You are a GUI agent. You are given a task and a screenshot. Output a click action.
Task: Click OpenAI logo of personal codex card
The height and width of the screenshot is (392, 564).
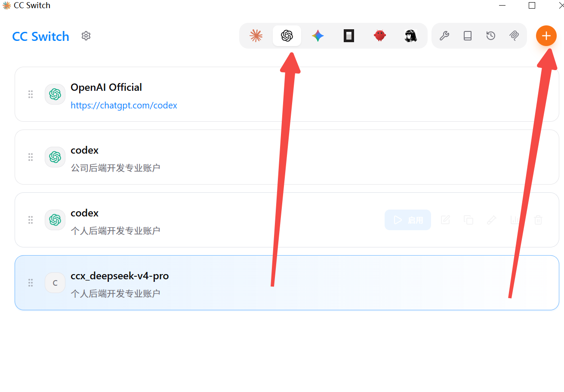(x=55, y=220)
